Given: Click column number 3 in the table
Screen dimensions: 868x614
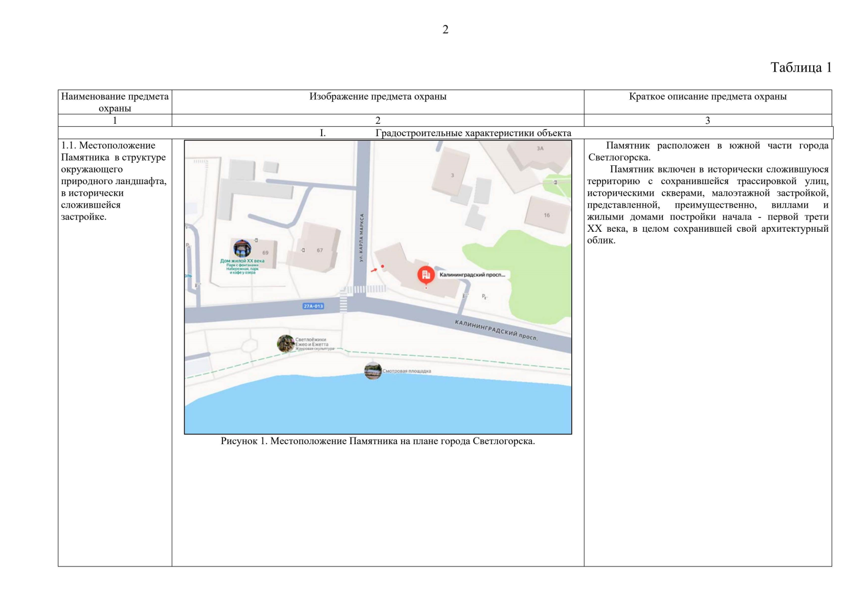Looking at the screenshot, I should coord(708,120).
